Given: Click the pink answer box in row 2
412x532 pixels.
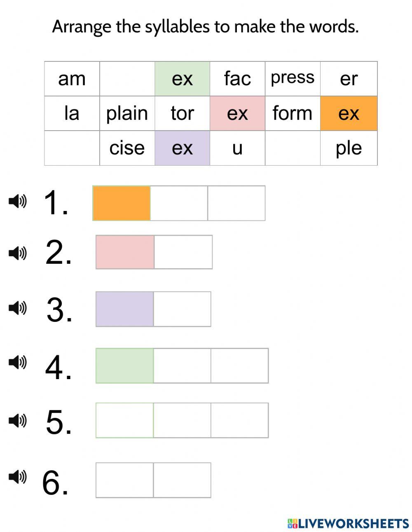Looking at the screenshot, I should click(125, 252).
